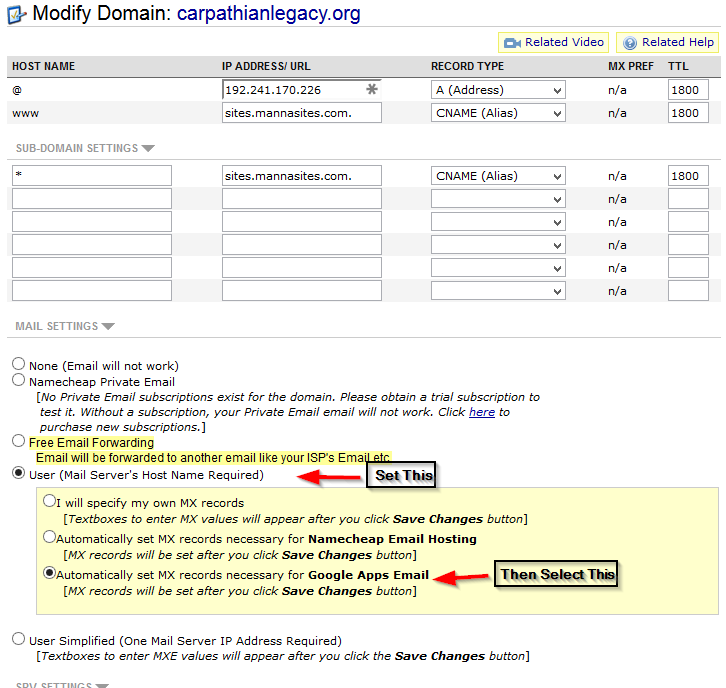Select None (Email will not work) option
The image size is (726, 688).
[x=19, y=364]
